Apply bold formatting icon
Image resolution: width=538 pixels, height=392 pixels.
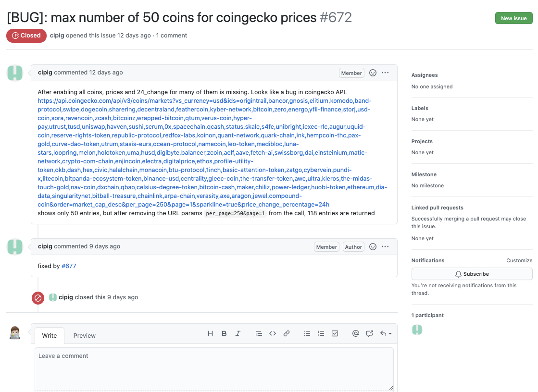pyautogui.click(x=224, y=333)
